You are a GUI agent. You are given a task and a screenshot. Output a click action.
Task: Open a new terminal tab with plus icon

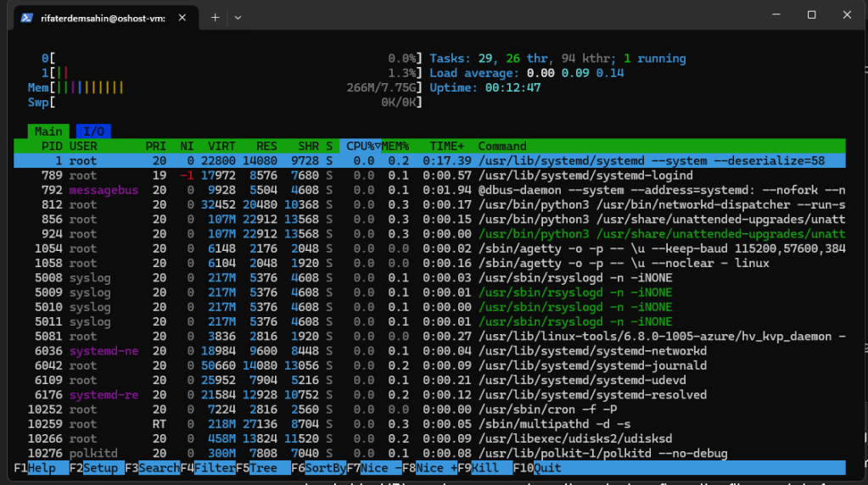pyautogui.click(x=215, y=18)
